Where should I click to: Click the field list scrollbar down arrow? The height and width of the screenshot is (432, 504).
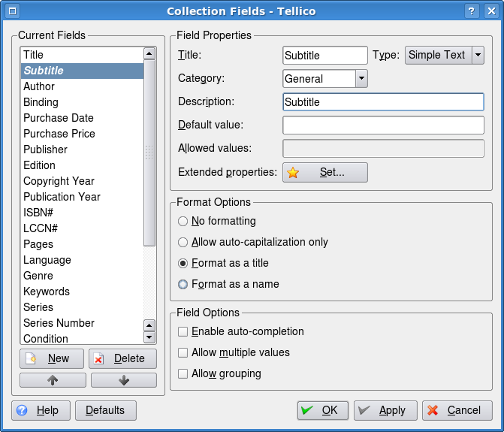(x=149, y=337)
